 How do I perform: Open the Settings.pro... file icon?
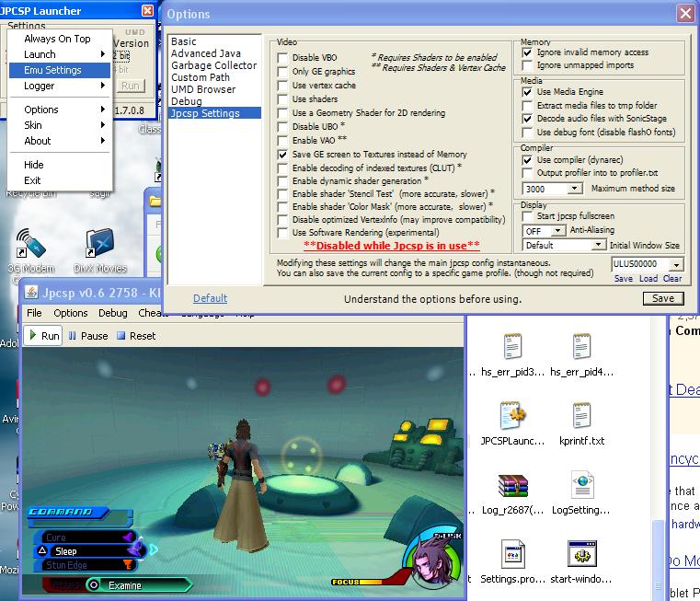[512, 554]
